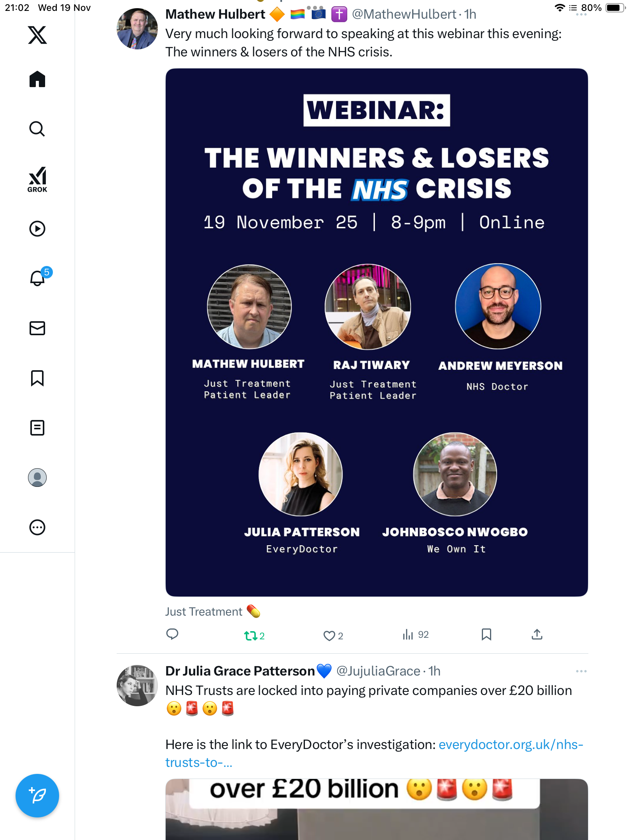Open more options for Julia Patterson's post
630x840 pixels.
click(581, 671)
